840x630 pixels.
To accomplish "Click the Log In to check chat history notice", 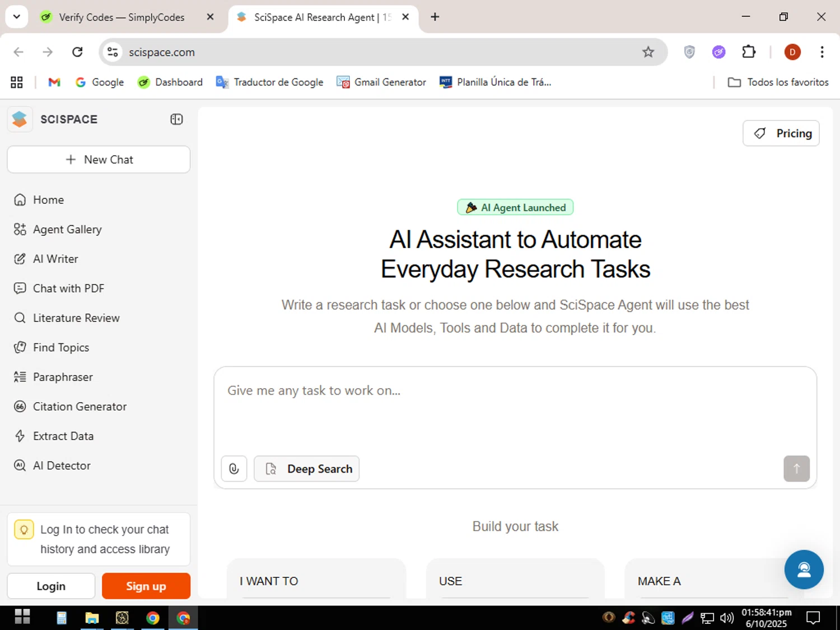I will [99, 539].
